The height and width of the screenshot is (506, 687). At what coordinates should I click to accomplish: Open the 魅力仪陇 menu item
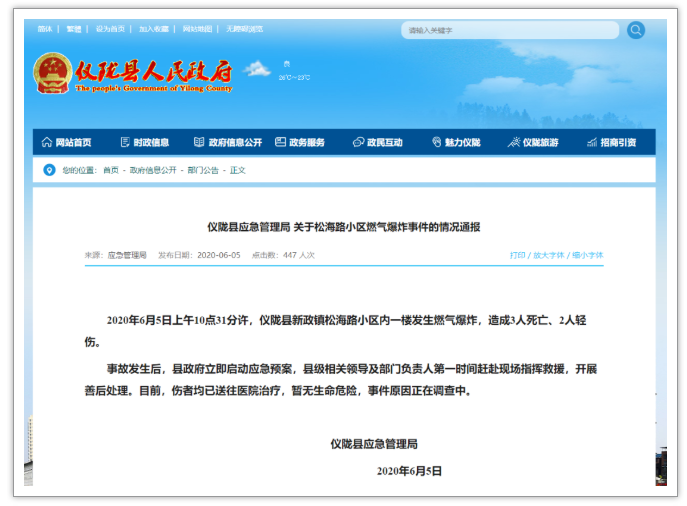463,142
